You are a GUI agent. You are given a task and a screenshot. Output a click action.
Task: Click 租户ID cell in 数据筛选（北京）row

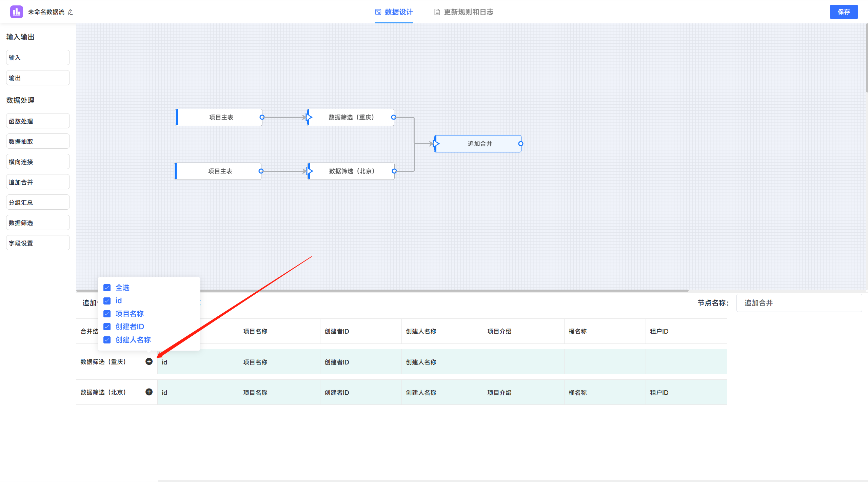click(686, 392)
